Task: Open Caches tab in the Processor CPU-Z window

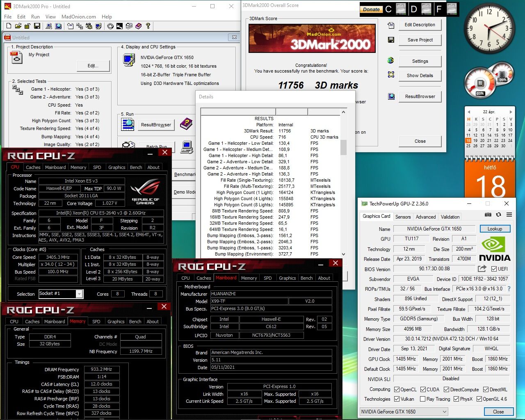Action: tap(33, 167)
